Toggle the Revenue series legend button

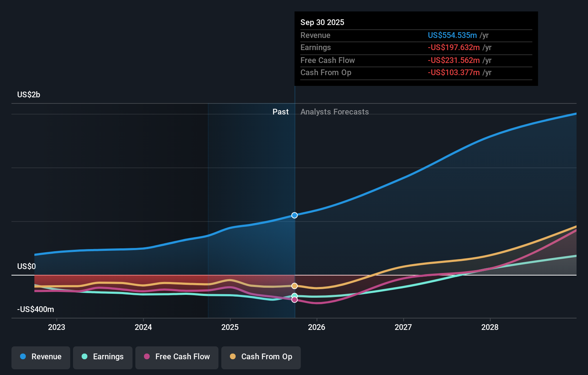41,357
